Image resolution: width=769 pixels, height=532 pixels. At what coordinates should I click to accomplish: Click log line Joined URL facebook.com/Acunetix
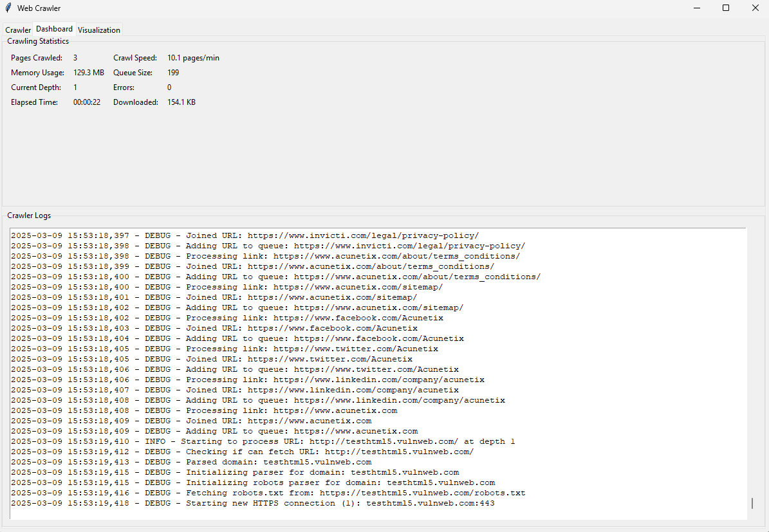coord(214,328)
